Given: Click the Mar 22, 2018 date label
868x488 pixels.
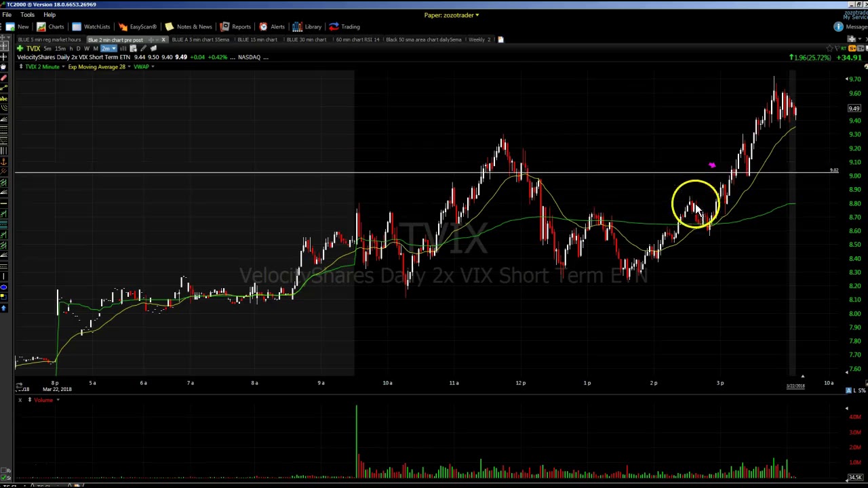Looking at the screenshot, I should tap(57, 389).
